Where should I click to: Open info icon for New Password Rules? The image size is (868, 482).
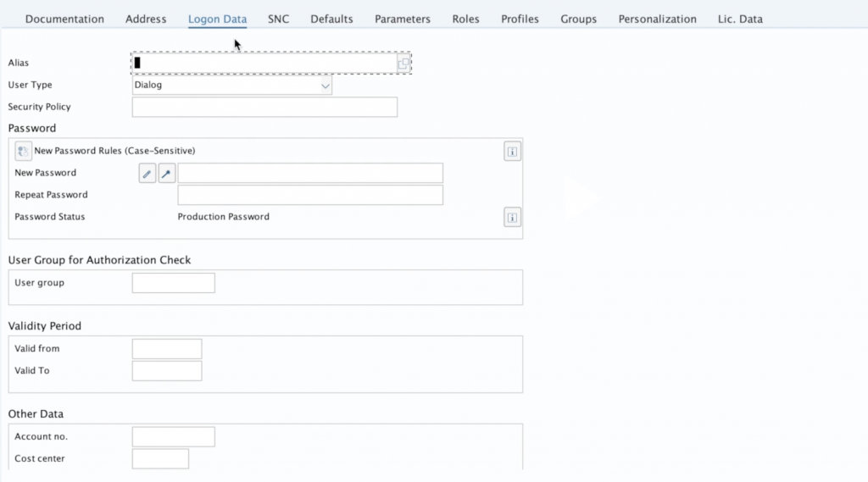(512, 152)
